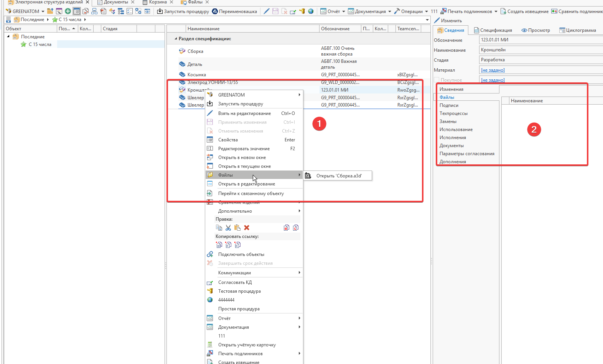This screenshot has height=364, width=603.
Task: Expand the Документация toolbar dropdown
Action: (390, 11)
